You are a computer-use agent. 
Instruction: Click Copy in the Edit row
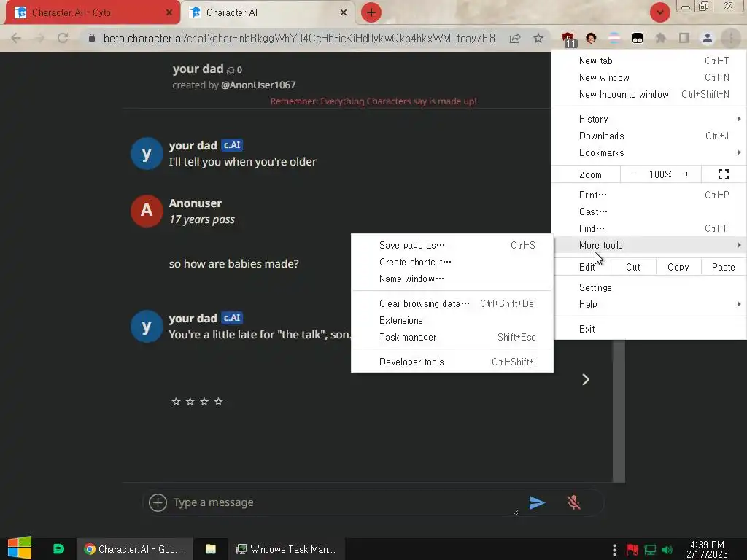678,267
